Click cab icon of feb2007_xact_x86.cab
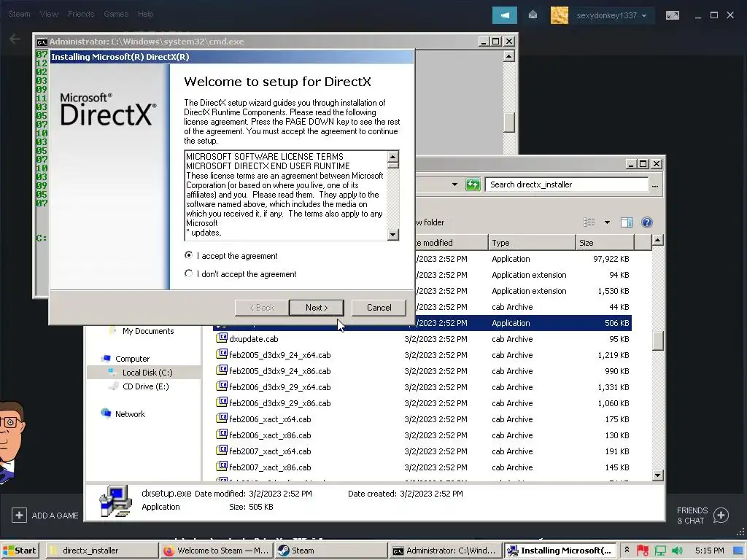Screen dimensions: 747x560 coord(222,466)
